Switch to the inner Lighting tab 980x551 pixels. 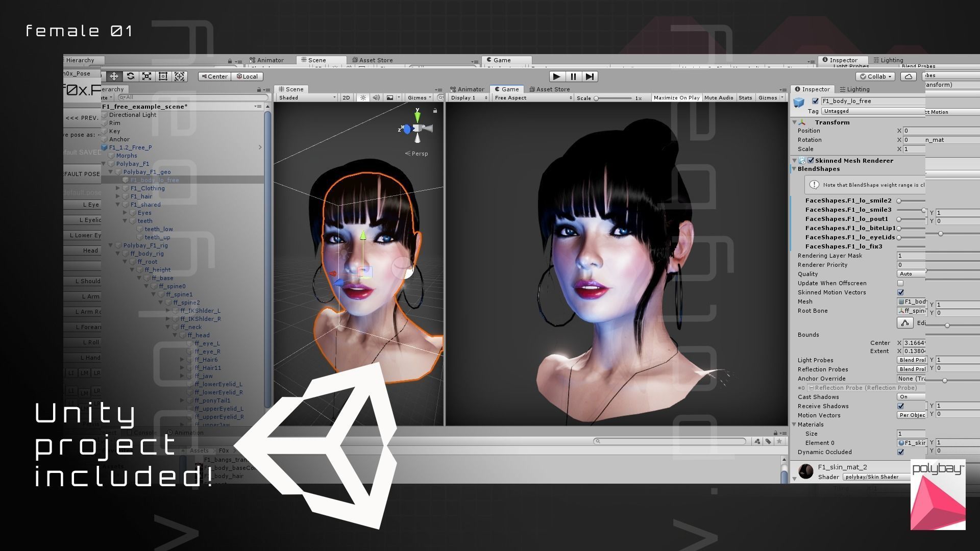click(855, 89)
